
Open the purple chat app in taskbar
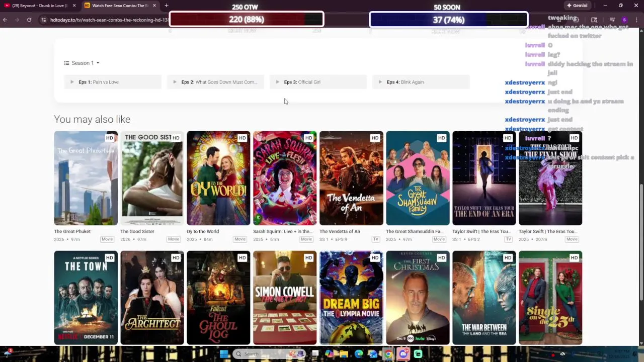point(403,354)
